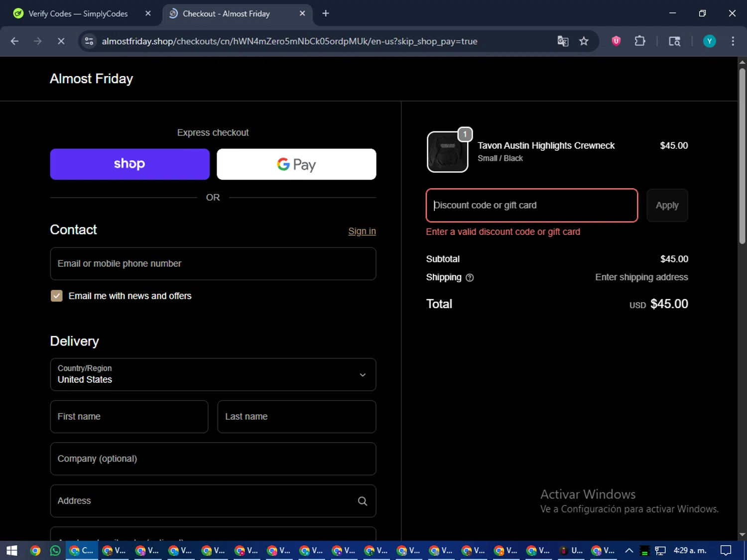Expand the Country/Region dropdown
Viewport: 747px width, 560px height.
[213, 375]
